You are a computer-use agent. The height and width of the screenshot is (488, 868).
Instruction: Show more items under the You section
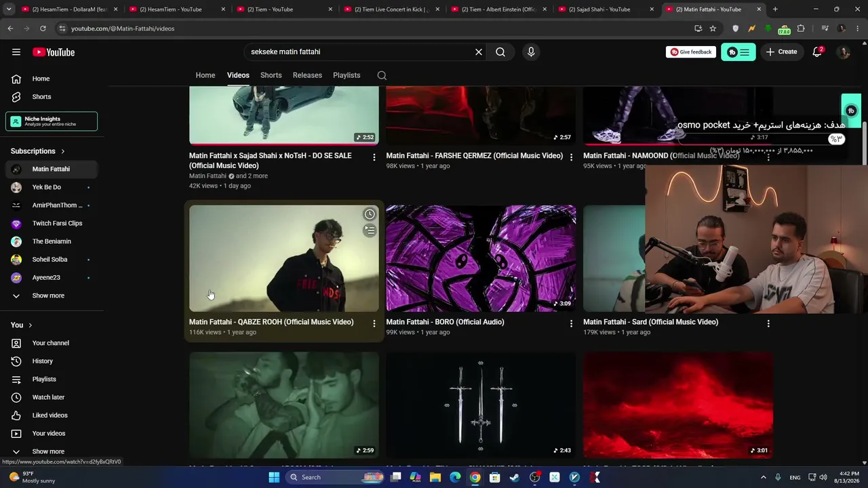49,451
